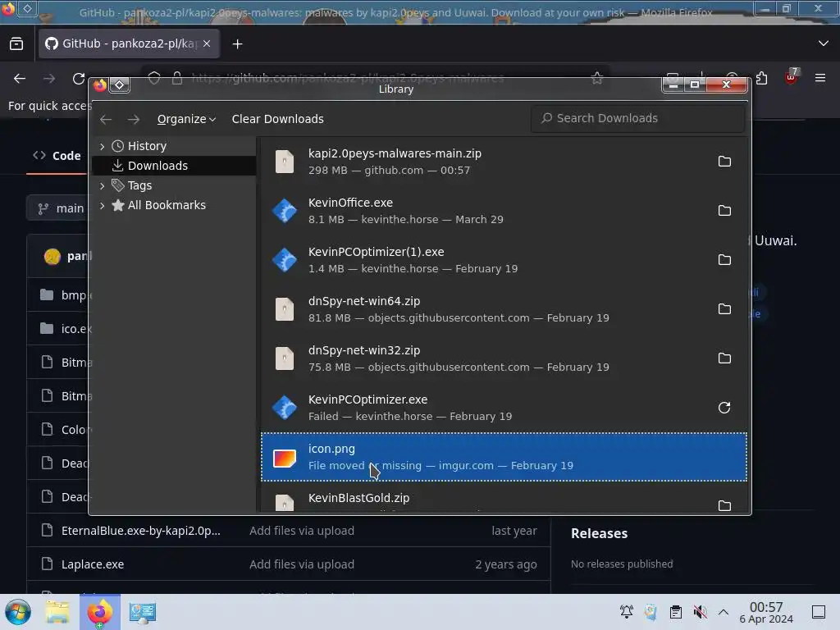Open folder for KevinBlastGold.zip
The width and height of the screenshot is (840, 630).
[x=724, y=505]
